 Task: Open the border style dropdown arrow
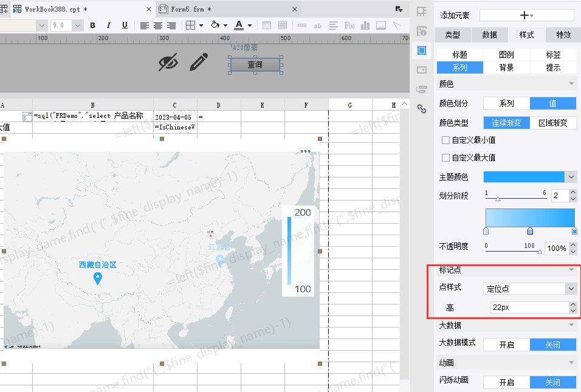pyautogui.click(x=201, y=26)
